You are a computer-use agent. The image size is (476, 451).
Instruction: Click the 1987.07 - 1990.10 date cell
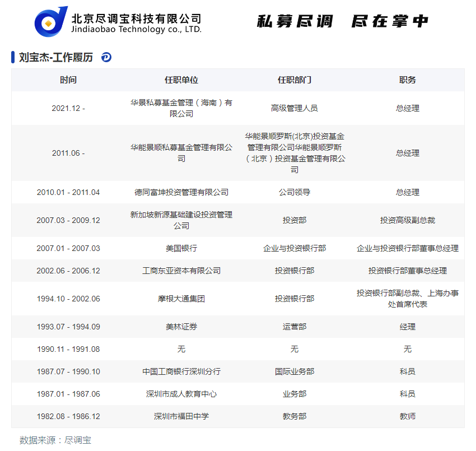68,371
